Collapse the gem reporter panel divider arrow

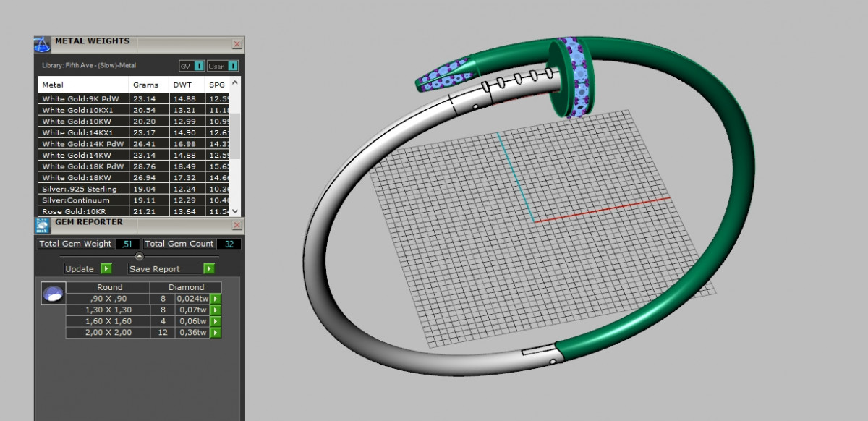pyautogui.click(x=140, y=256)
